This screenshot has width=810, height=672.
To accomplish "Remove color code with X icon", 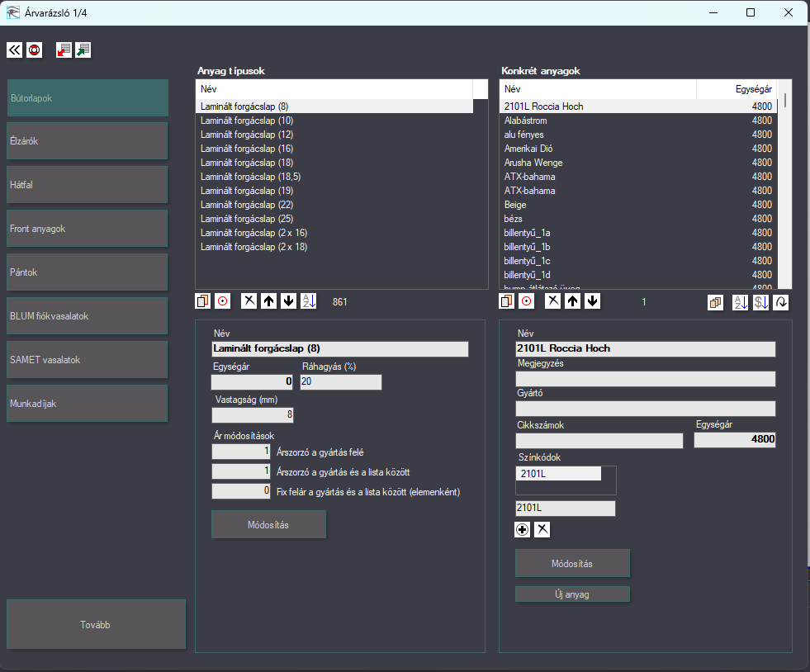I will pos(542,529).
